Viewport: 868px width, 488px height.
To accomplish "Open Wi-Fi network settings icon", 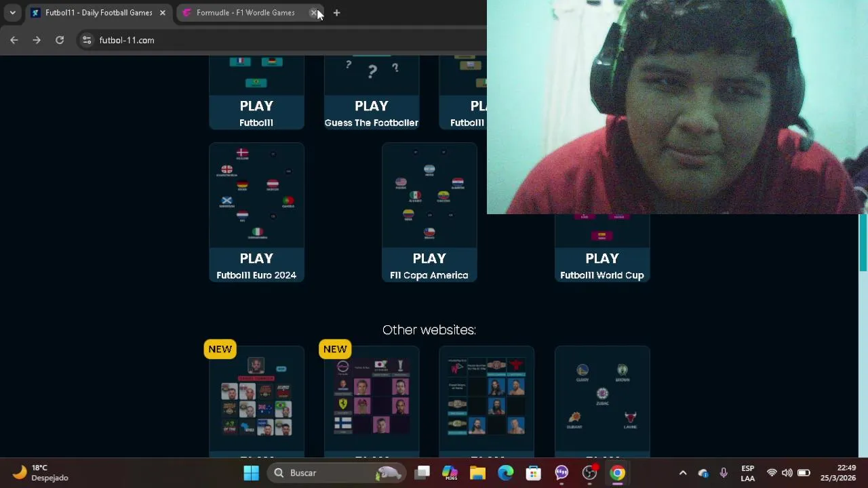I will (x=772, y=473).
